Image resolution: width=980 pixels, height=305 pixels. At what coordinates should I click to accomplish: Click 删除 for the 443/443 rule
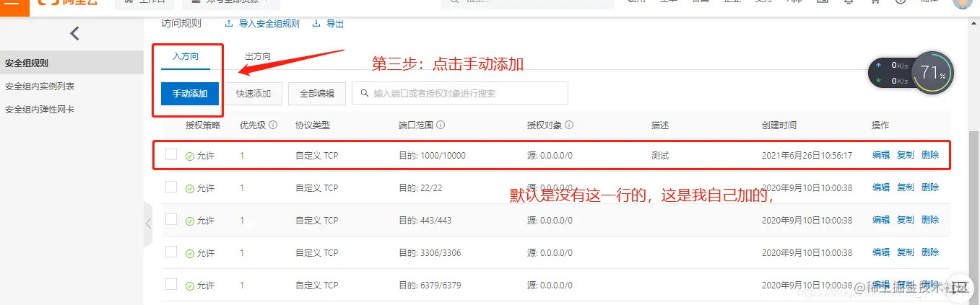pyautogui.click(x=930, y=220)
